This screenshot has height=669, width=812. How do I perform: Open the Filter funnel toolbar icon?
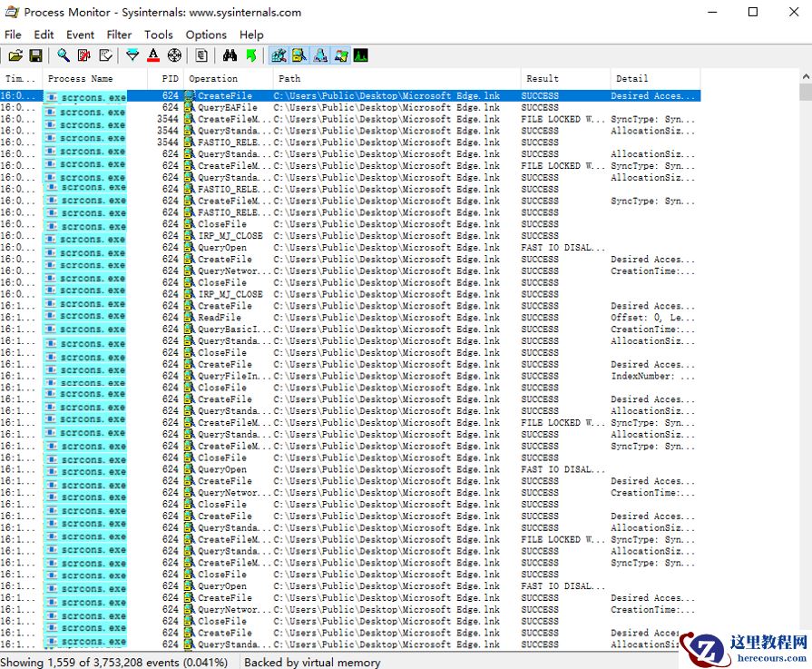tap(132, 56)
